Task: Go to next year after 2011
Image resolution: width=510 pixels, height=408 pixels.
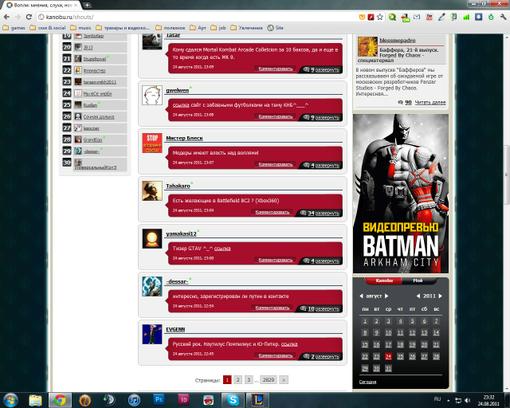Action: (x=440, y=296)
